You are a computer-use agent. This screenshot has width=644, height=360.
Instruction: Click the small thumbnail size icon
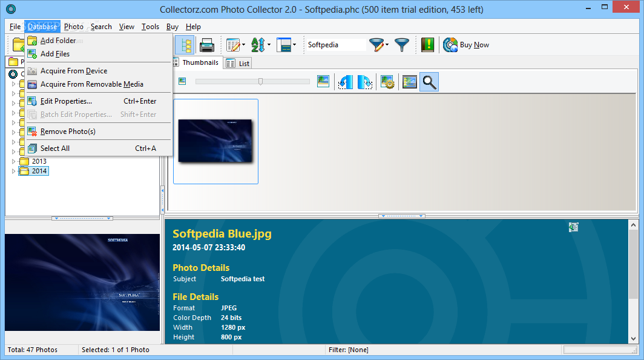click(x=182, y=81)
